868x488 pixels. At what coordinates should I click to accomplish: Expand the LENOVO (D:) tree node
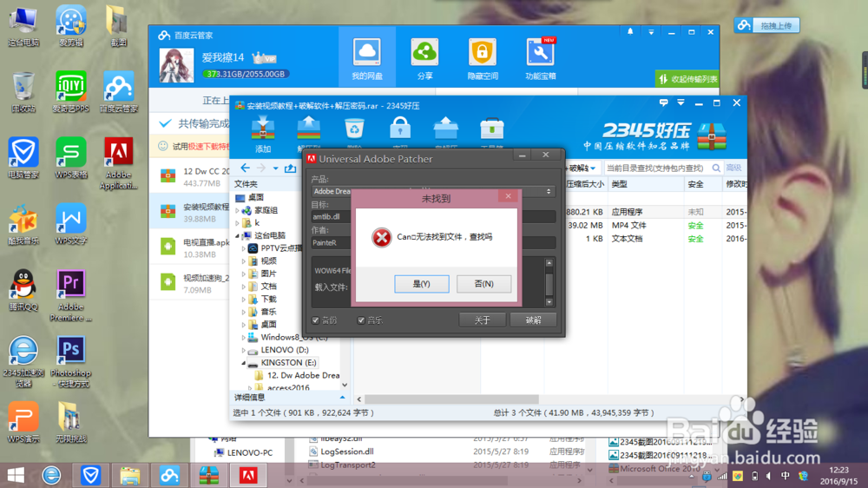[244, 350]
